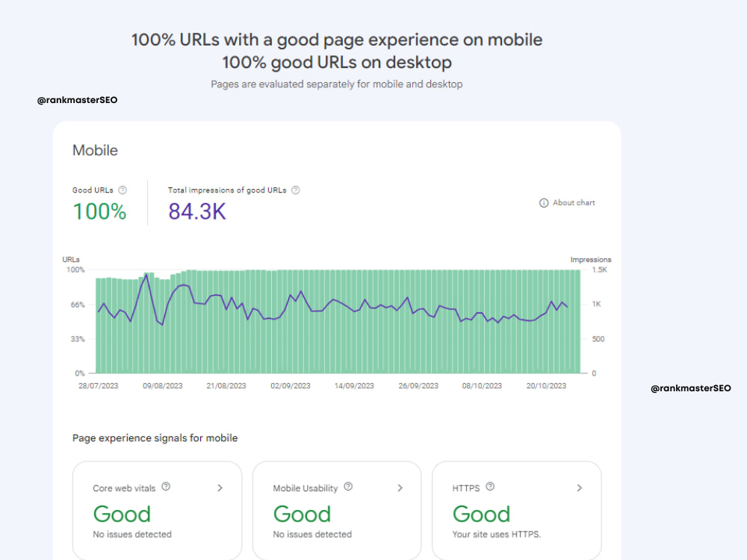
Task: Click help icon beside Total impressions of good URLs
Action: click(x=295, y=190)
